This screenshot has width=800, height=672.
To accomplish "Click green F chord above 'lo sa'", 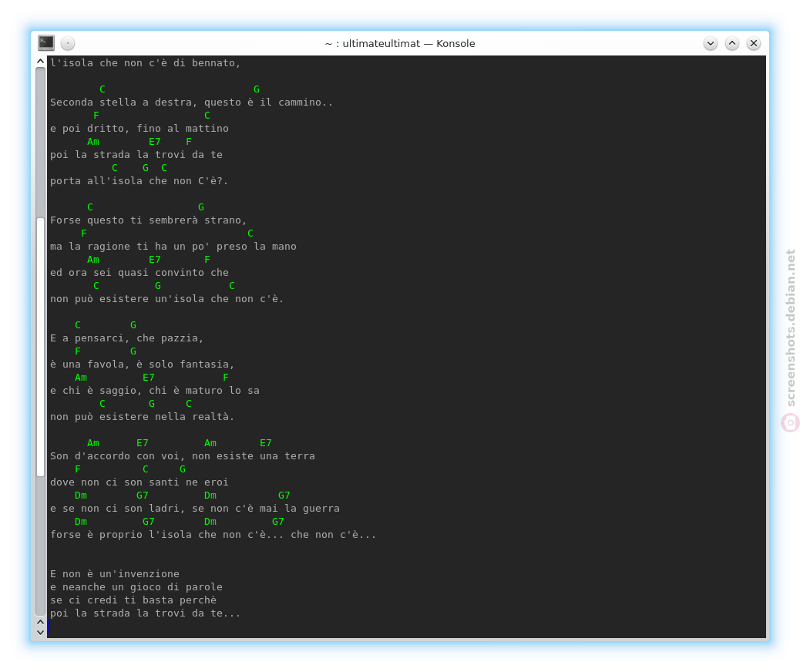I will (x=226, y=377).
